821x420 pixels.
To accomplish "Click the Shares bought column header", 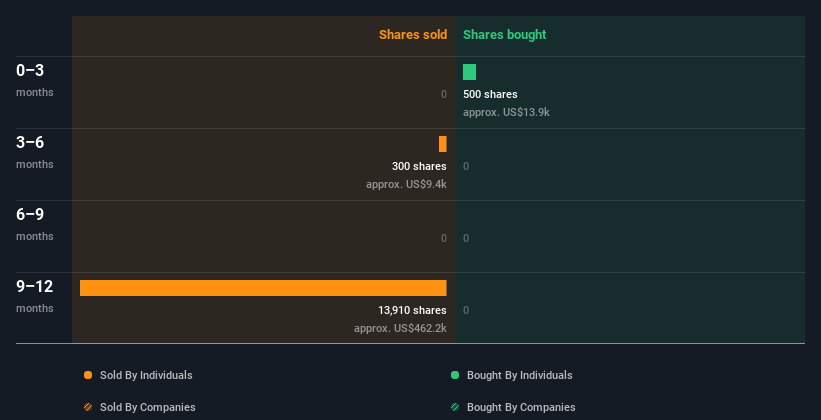I will [504, 35].
